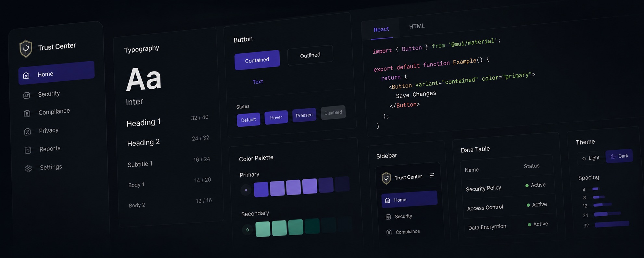
Task: Click the Pressed state button
Action: coord(304,115)
